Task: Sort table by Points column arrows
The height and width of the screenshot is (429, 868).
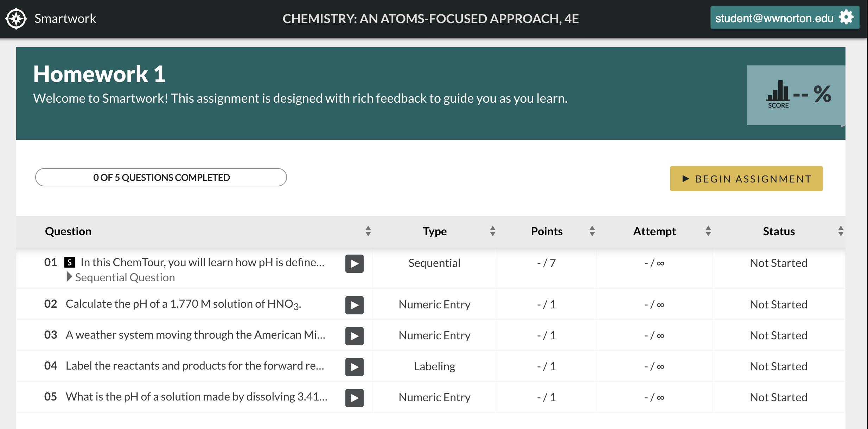Action: pyautogui.click(x=592, y=231)
